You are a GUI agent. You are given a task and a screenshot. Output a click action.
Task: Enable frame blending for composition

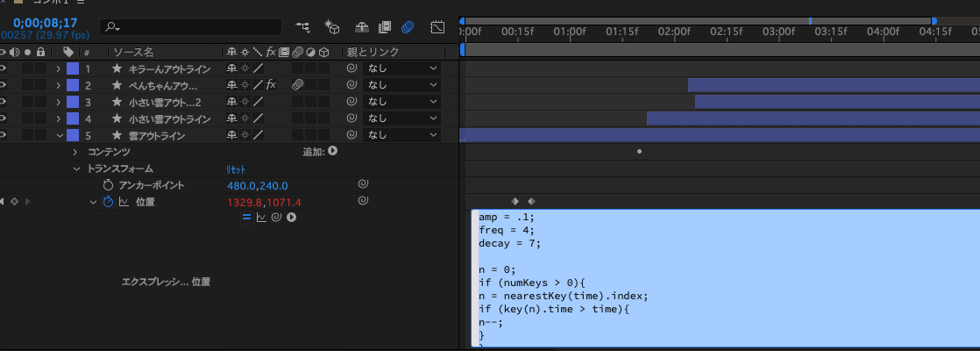tap(385, 27)
